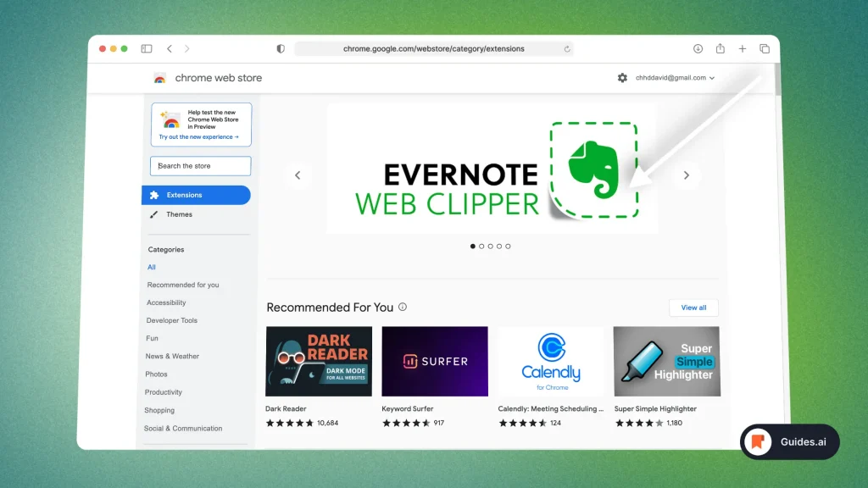Go forward with the browser forward arrow
This screenshot has height=488, width=868.
pos(187,48)
